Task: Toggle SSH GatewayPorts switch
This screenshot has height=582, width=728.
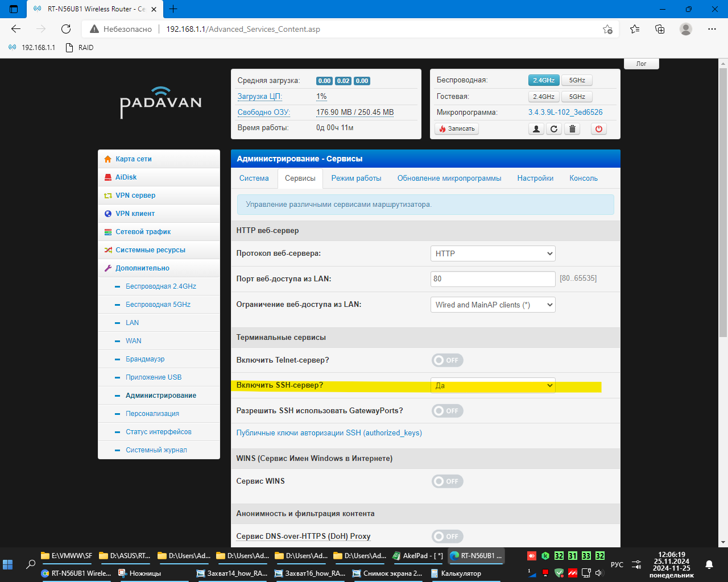Action: 447,411
